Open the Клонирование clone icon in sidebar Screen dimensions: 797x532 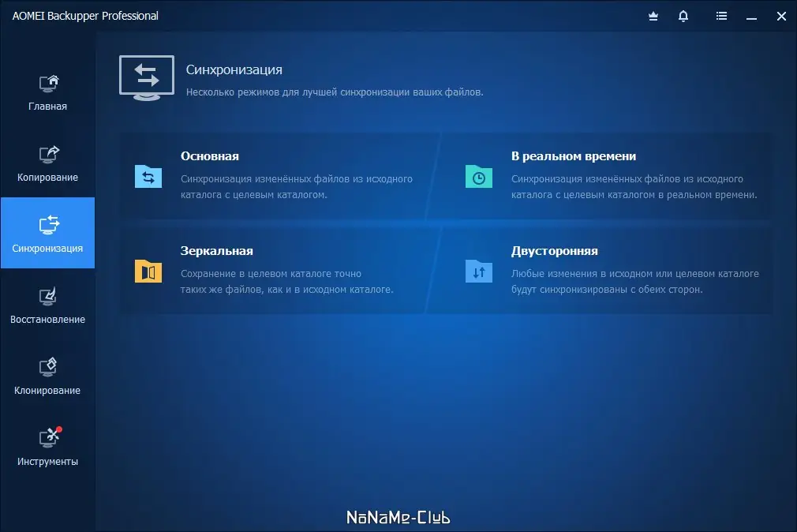[x=47, y=368]
